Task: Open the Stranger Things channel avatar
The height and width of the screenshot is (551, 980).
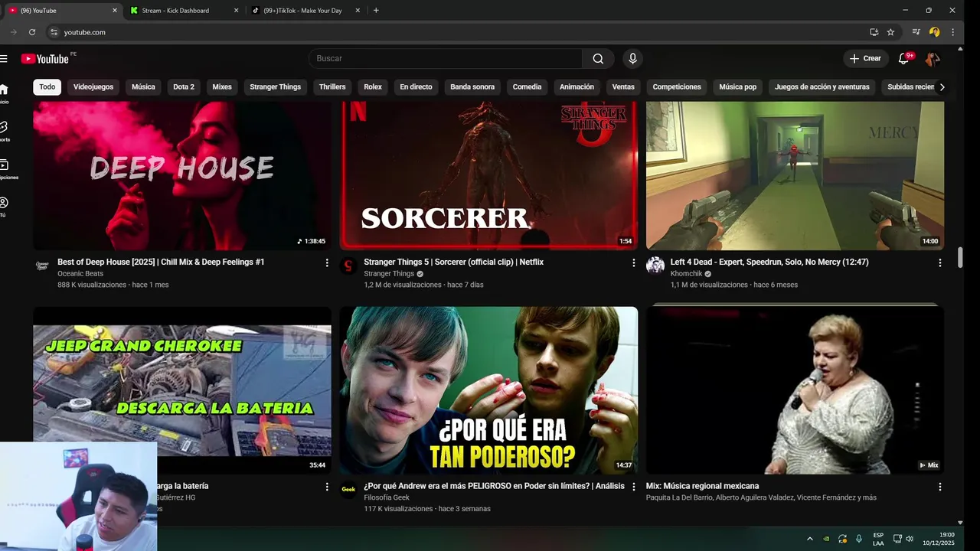Action: [x=348, y=266]
